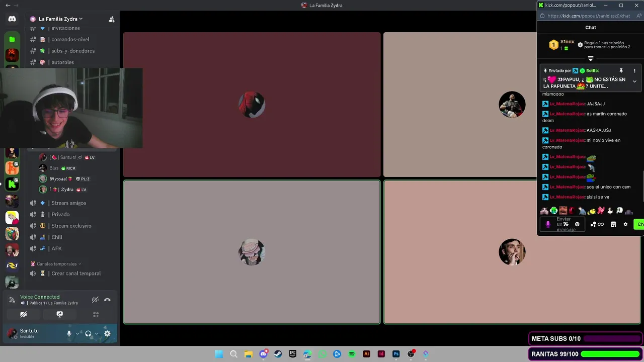Open Discord user settings gear
The image size is (644, 362).
click(107, 333)
